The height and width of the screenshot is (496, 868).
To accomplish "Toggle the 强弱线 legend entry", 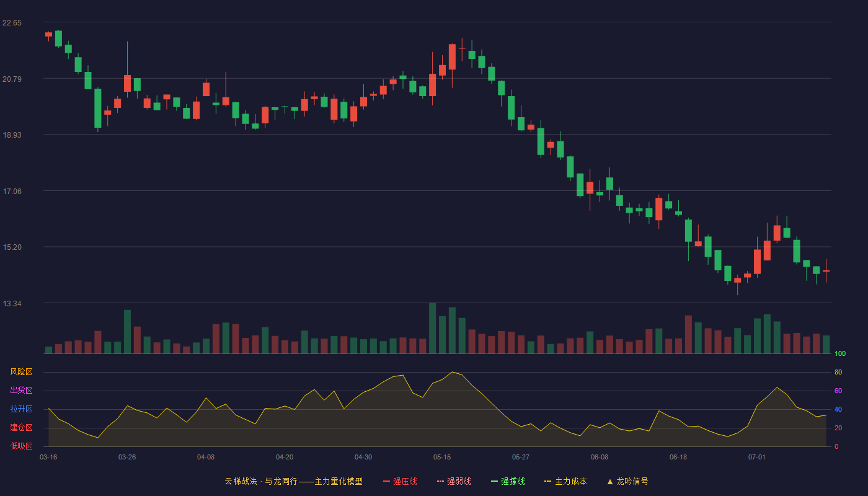I will point(454,481).
